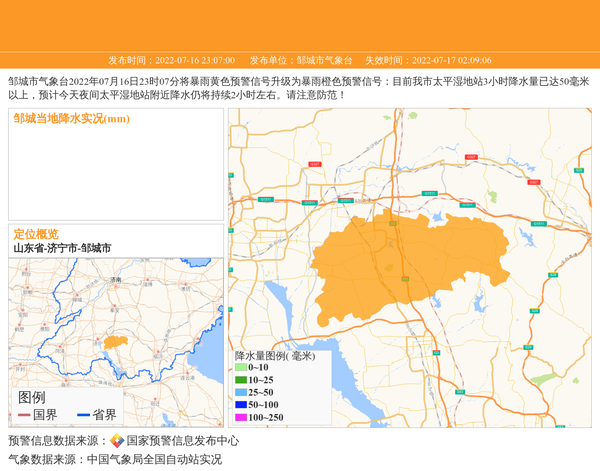Click the 发布单位 邹城市气象台 label

[x=301, y=60]
